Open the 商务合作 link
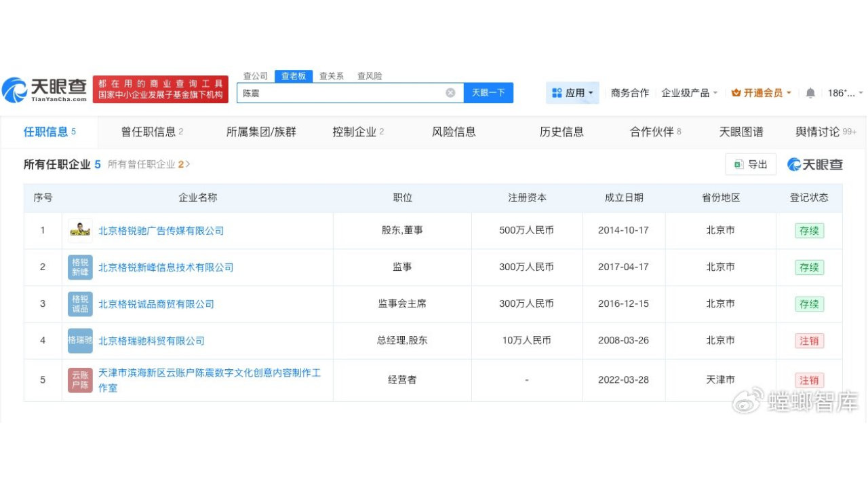868x488 pixels. coord(630,93)
